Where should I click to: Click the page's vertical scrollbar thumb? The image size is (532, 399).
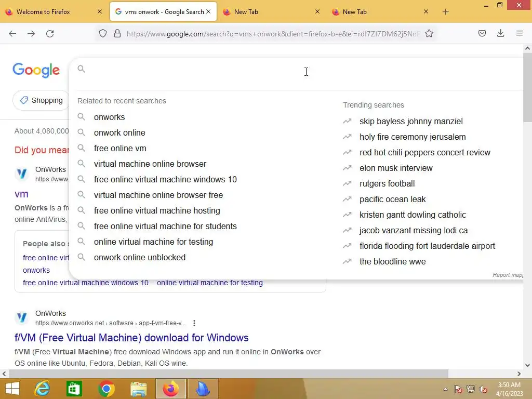[x=527, y=87]
